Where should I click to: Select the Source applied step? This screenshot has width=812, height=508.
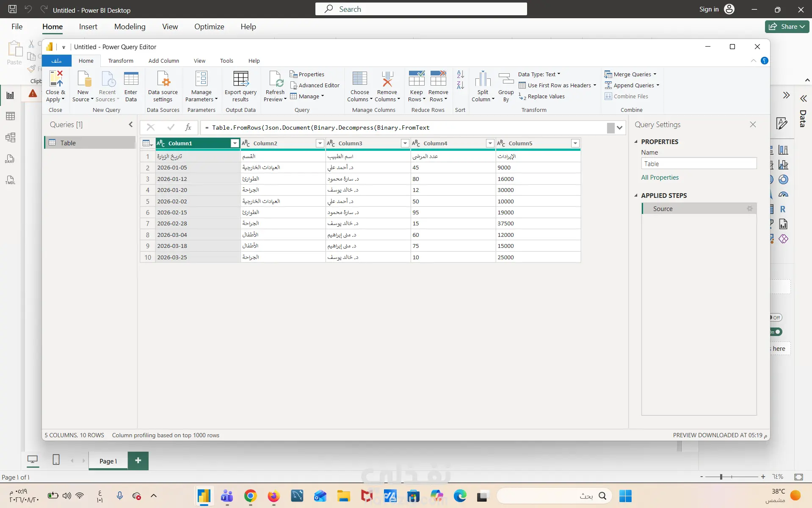pyautogui.click(x=699, y=208)
